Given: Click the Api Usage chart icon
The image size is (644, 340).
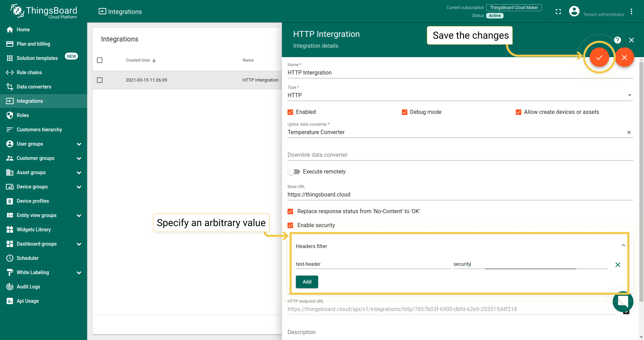Looking at the screenshot, I should 10,301.
